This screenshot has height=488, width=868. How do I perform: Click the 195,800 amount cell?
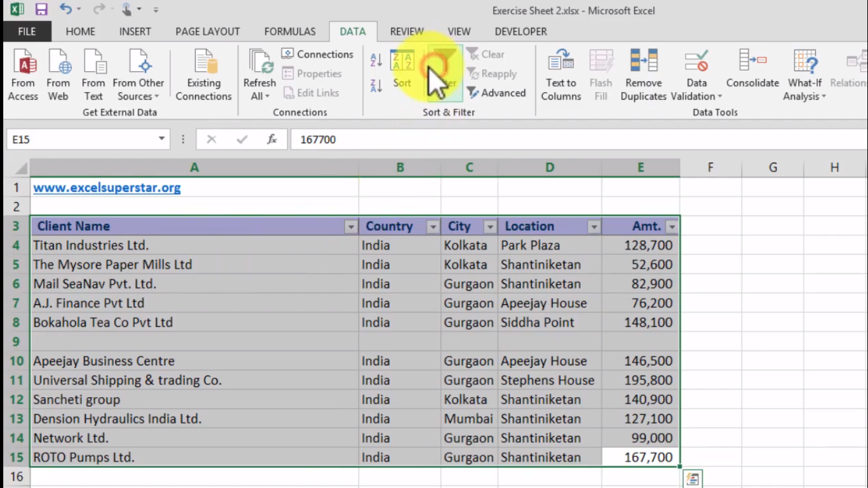pos(641,380)
